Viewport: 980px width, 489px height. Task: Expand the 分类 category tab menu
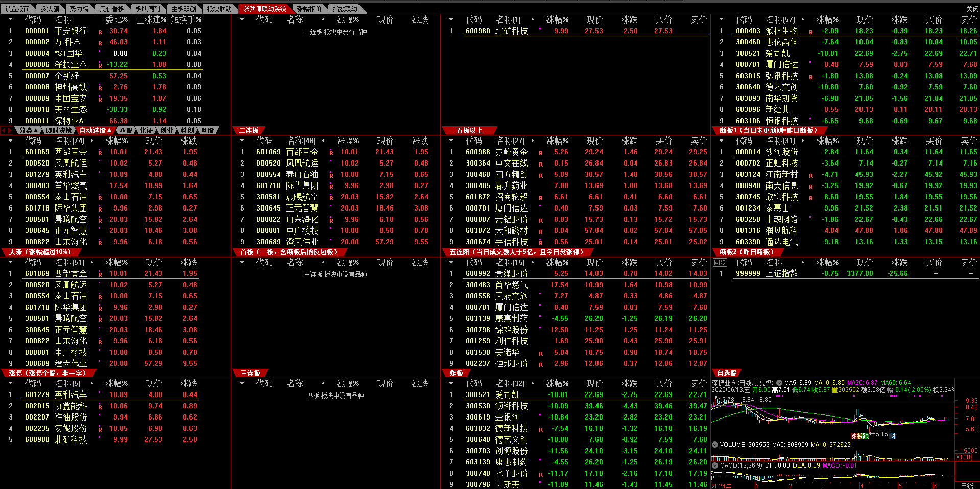click(x=28, y=130)
